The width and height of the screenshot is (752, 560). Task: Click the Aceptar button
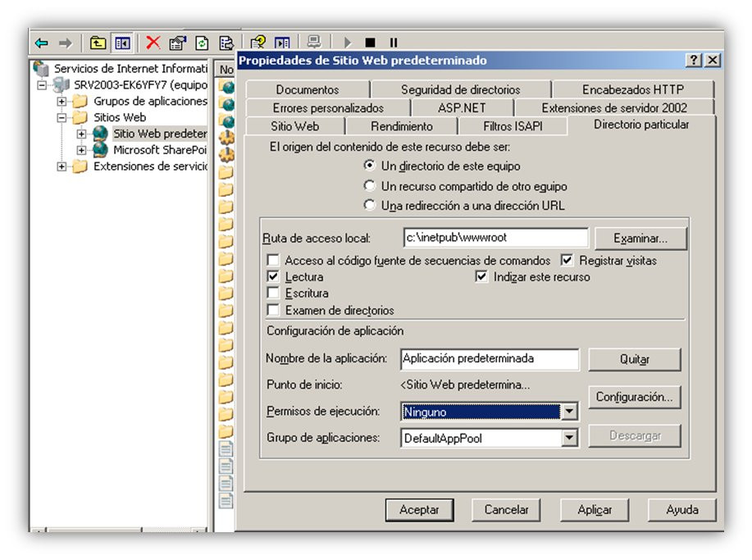[419, 510]
